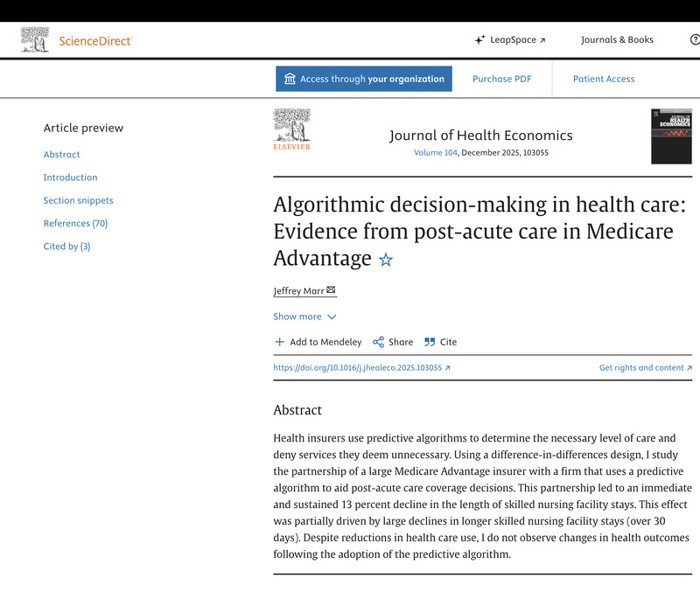
Task: Click the plus icon for Add to Mendeley
Action: tap(279, 342)
